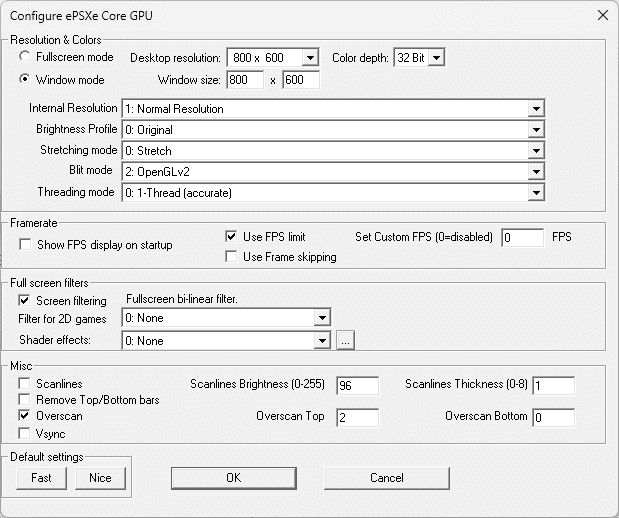
Task: Open the Color depth dropdown
Action: click(419, 58)
